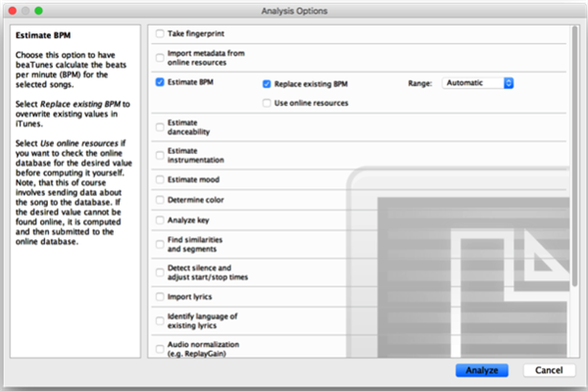Tick the Estimate danceability checkbox
588x391 pixels.
tap(160, 127)
